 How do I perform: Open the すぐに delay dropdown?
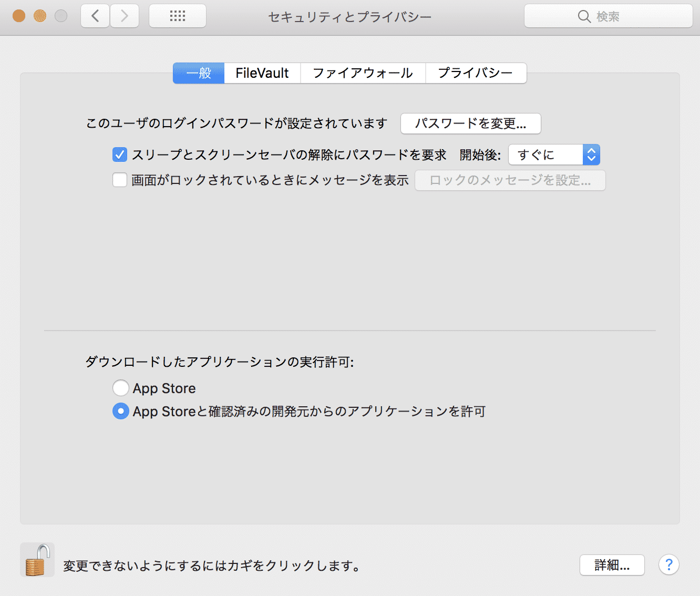pyautogui.click(x=554, y=155)
